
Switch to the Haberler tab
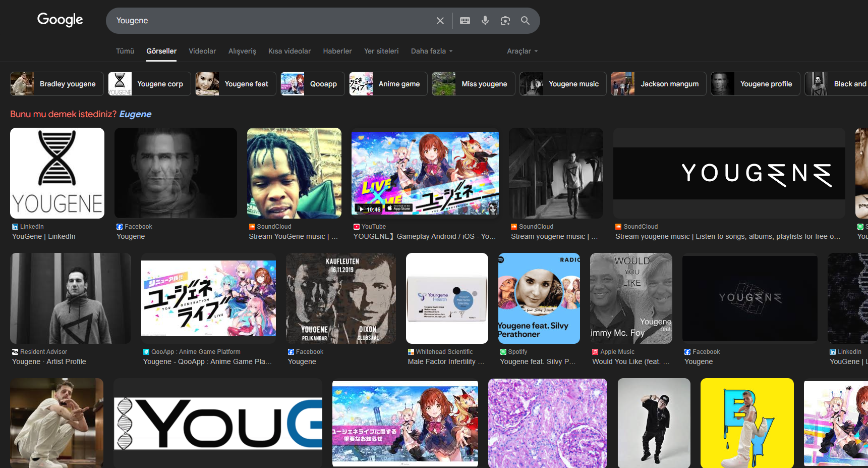pyautogui.click(x=337, y=51)
